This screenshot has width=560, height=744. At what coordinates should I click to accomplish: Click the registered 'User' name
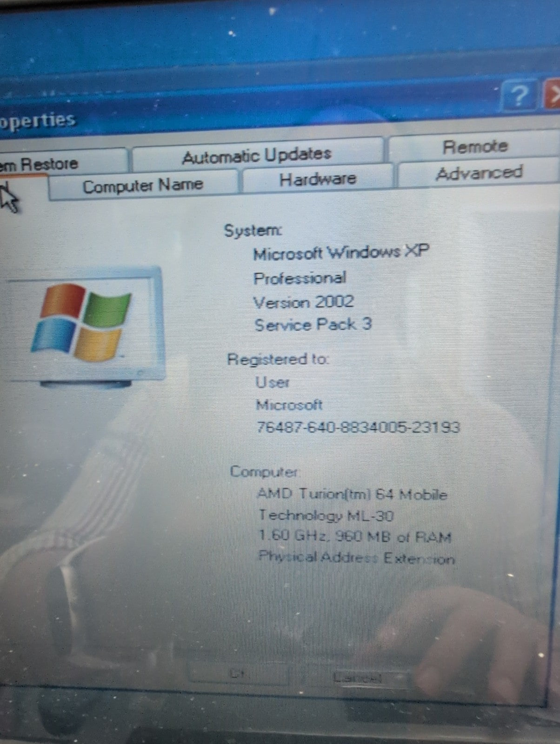(x=273, y=382)
